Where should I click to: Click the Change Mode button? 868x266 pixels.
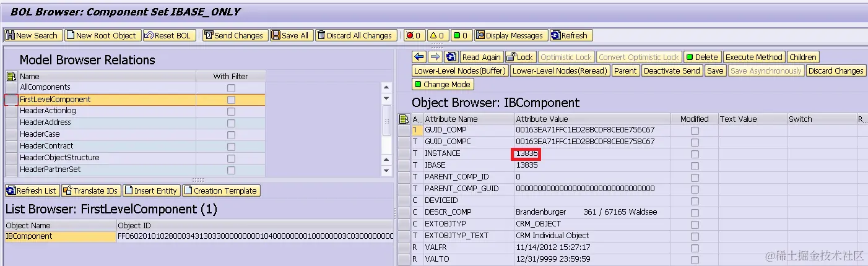443,84
